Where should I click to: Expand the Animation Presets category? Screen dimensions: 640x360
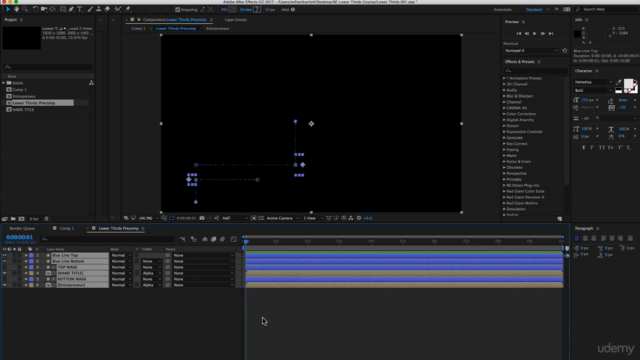[504, 78]
